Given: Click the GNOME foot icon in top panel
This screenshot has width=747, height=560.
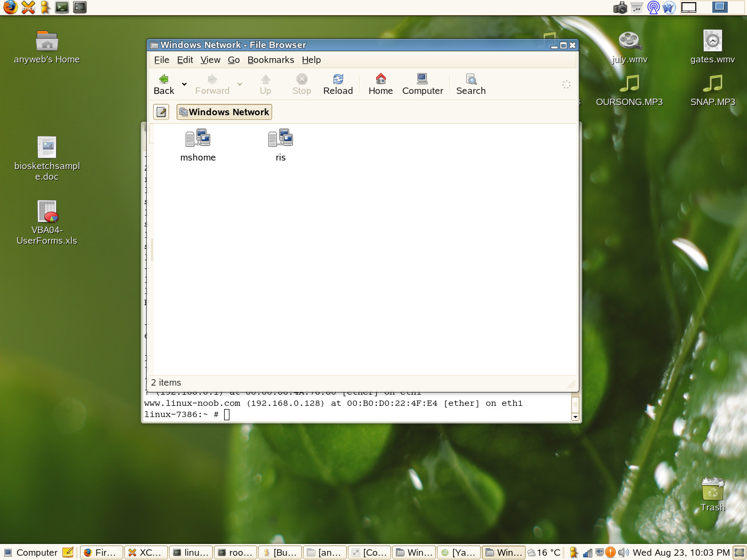Looking at the screenshot, I should click(x=670, y=7).
